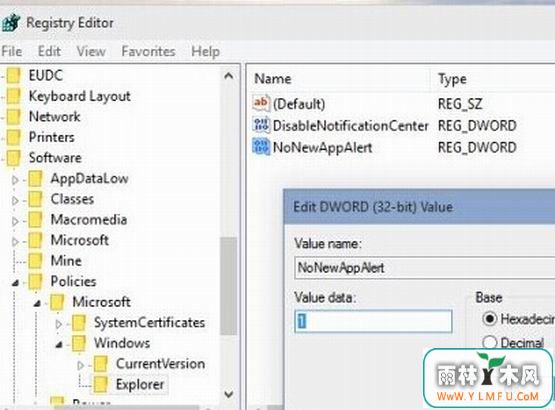The image size is (555, 410).
Task: Choose the Decimal base radio button
Action: [x=490, y=342]
